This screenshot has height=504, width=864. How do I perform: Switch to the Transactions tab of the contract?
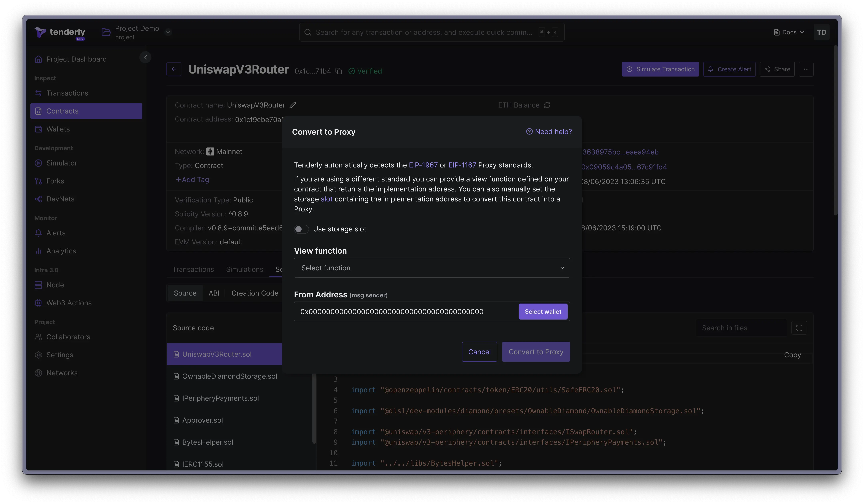[x=193, y=270]
